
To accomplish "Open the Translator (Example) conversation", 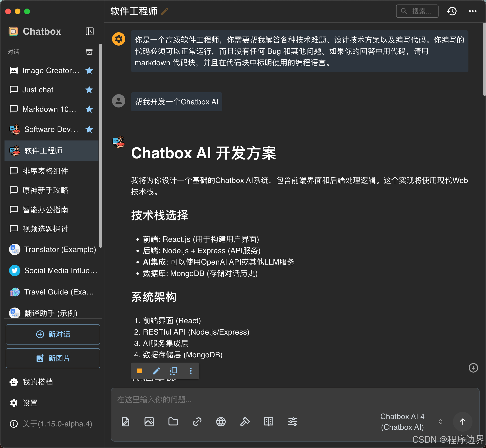I will pos(51,249).
